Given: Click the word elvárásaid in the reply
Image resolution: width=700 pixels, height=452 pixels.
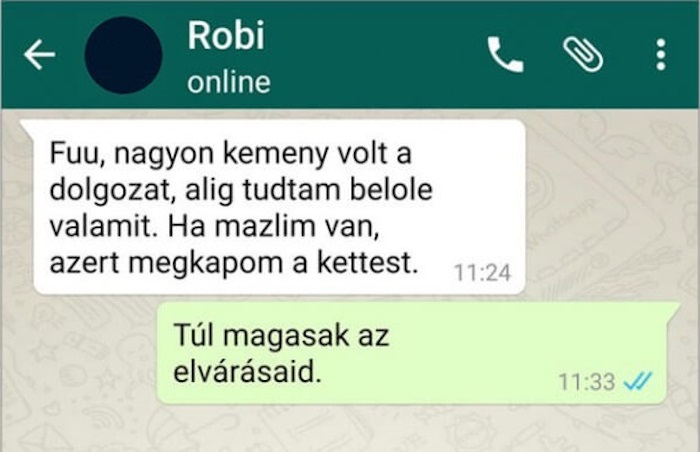Looking at the screenshot, I should pyautogui.click(x=247, y=372).
